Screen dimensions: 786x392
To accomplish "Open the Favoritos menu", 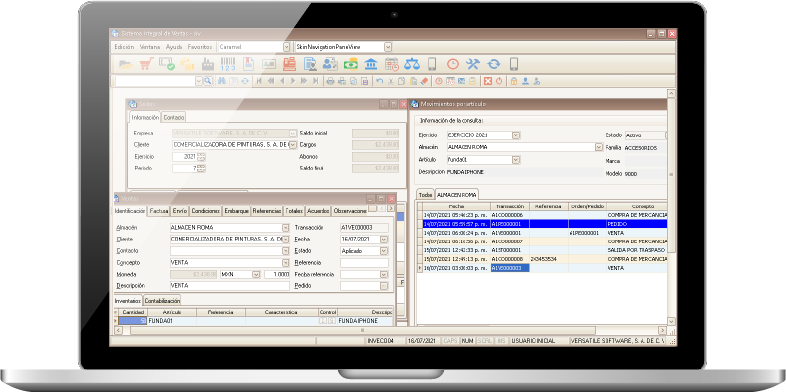I will point(200,47).
